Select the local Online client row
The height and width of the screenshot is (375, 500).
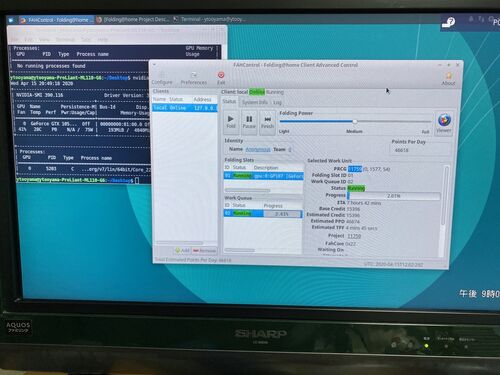tap(185, 108)
